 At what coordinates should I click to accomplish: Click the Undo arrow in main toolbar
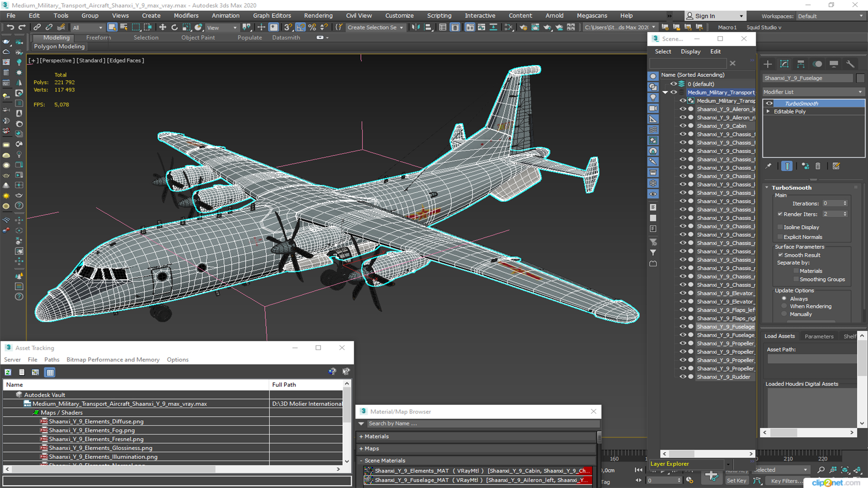[x=10, y=27]
